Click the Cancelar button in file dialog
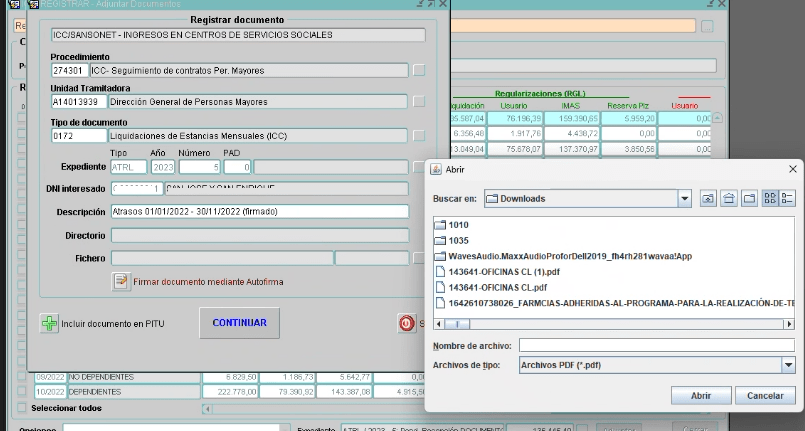 (x=765, y=396)
